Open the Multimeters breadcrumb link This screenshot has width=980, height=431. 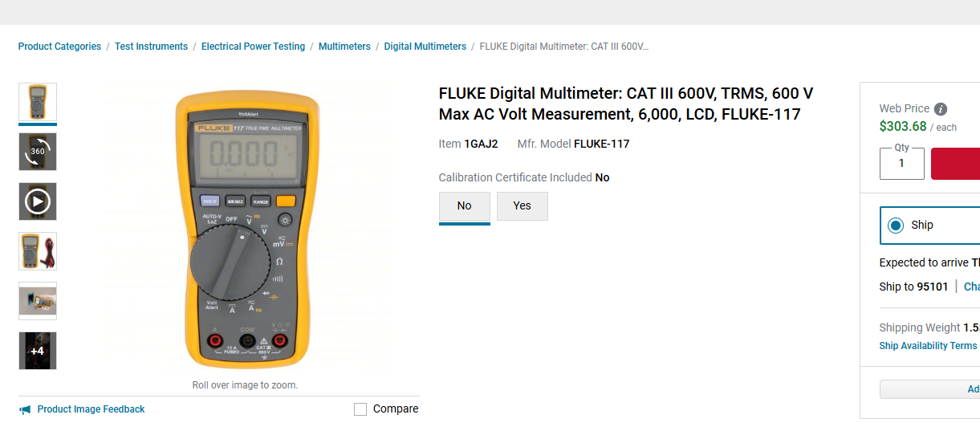344,47
